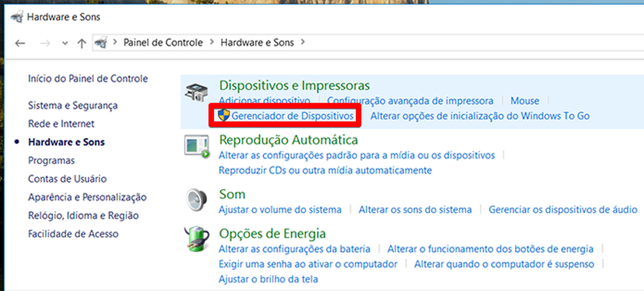Go to Relógio, Idioma e Região category
Image resolution: width=644 pixels, height=291 pixels.
click(x=83, y=216)
